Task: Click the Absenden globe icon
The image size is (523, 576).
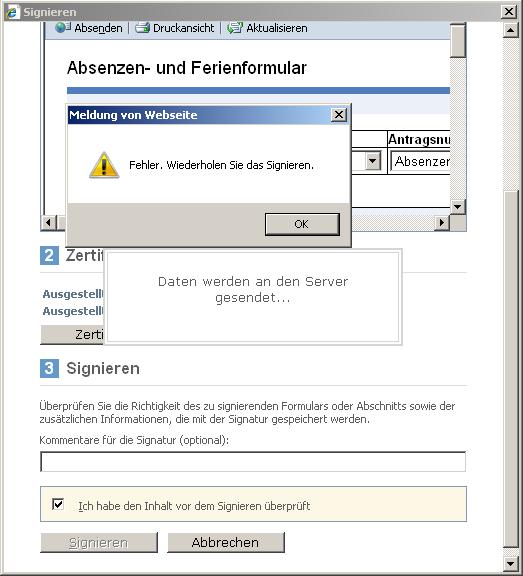Action: 62,28
